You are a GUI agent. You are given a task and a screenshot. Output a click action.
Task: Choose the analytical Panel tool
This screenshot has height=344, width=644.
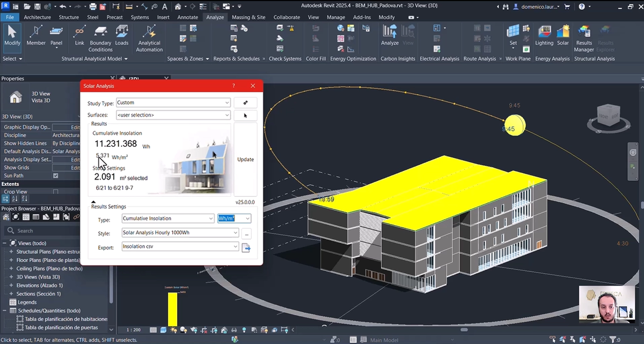(x=56, y=36)
